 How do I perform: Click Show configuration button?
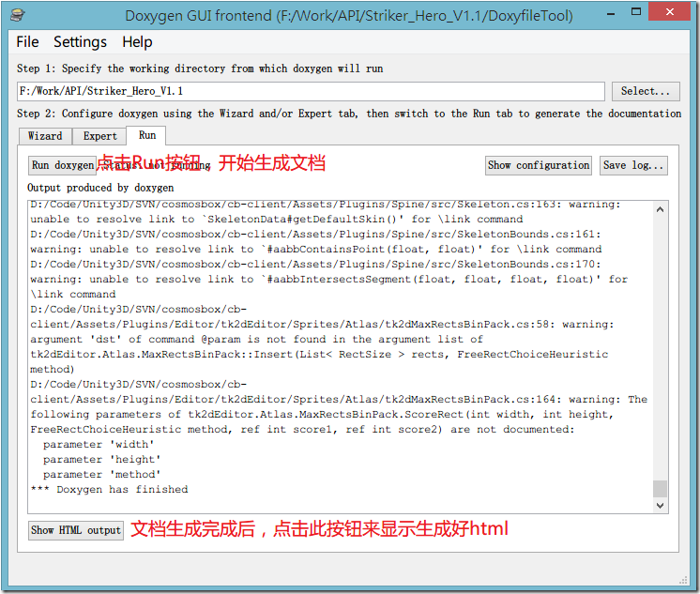point(539,165)
